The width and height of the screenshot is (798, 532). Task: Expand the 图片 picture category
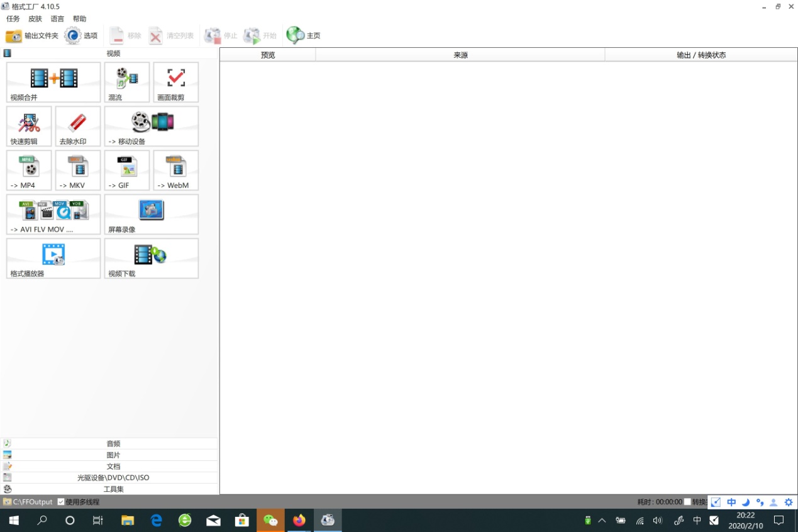(x=113, y=455)
